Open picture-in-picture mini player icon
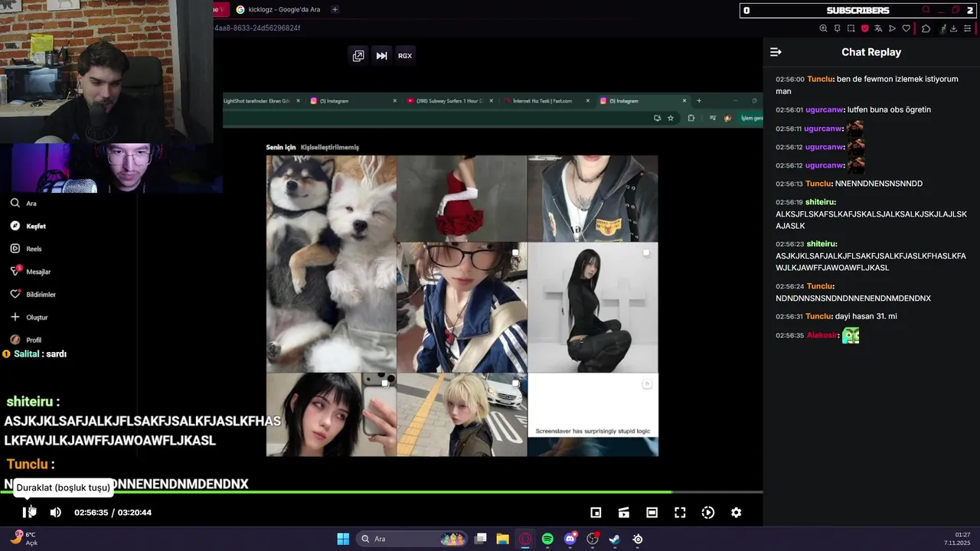980x551 pixels. (x=596, y=513)
